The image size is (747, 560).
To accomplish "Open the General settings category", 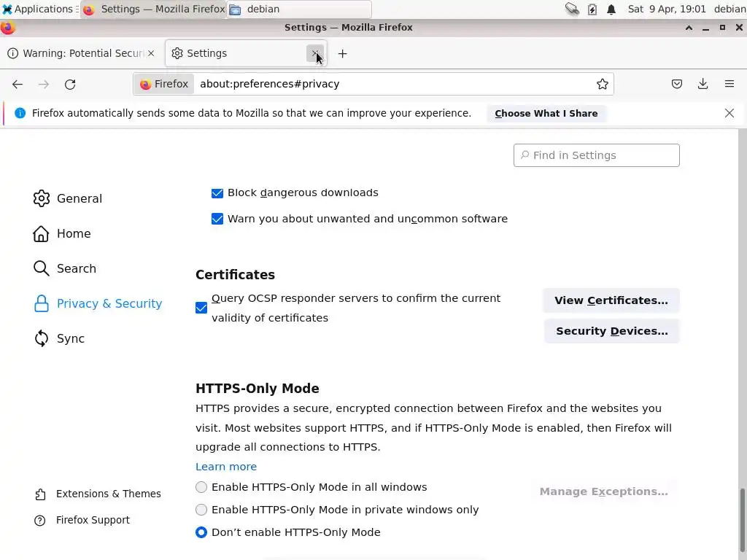I will (x=79, y=198).
